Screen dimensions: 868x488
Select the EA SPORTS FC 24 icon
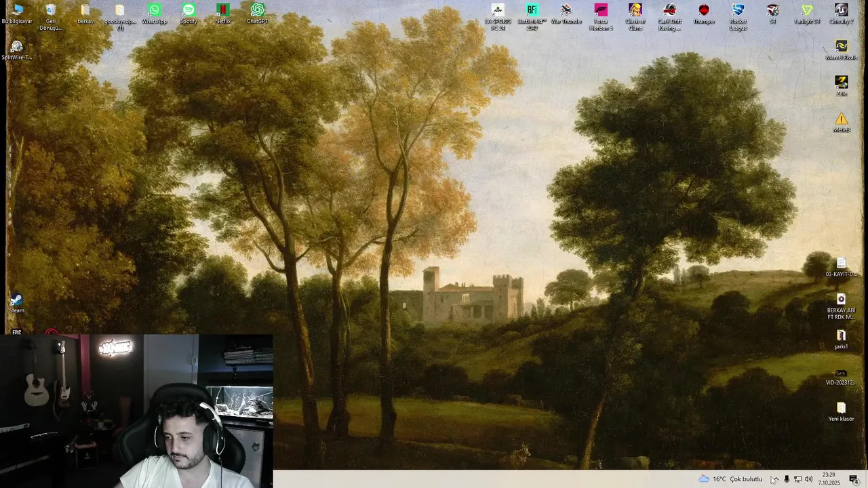coord(498,17)
